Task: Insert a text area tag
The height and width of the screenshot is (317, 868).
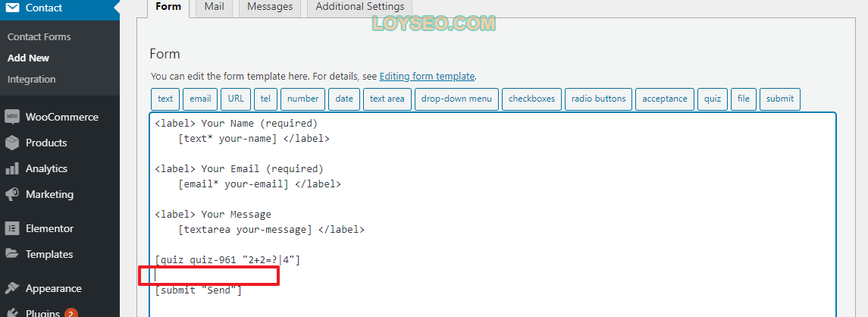Action: click(x=387, y=99)
